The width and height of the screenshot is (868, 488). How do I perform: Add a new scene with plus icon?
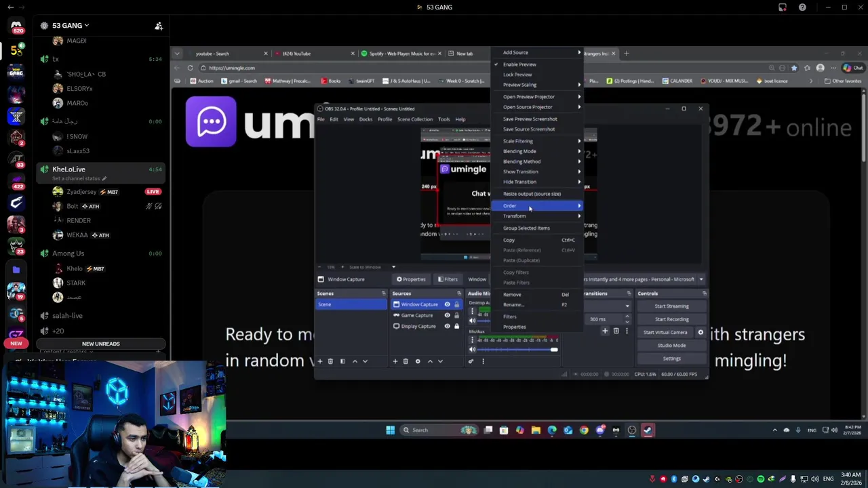point(320,361)
